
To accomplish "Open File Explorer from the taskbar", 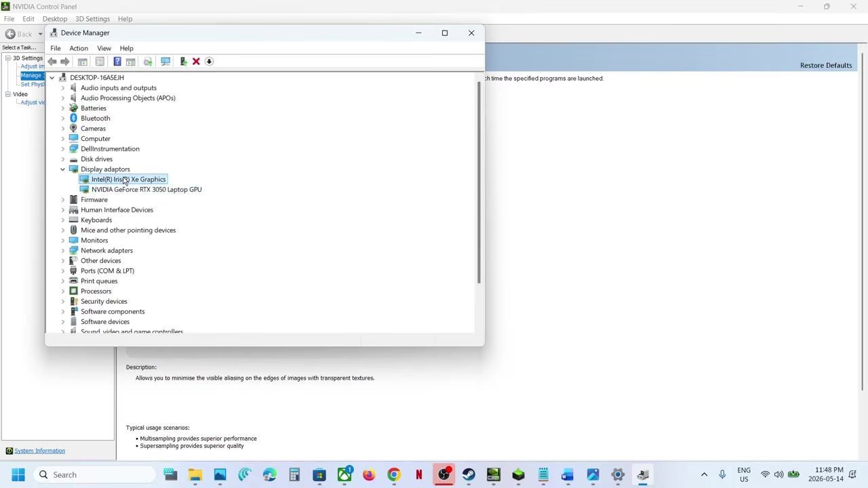I will click(x=195, y=474).
